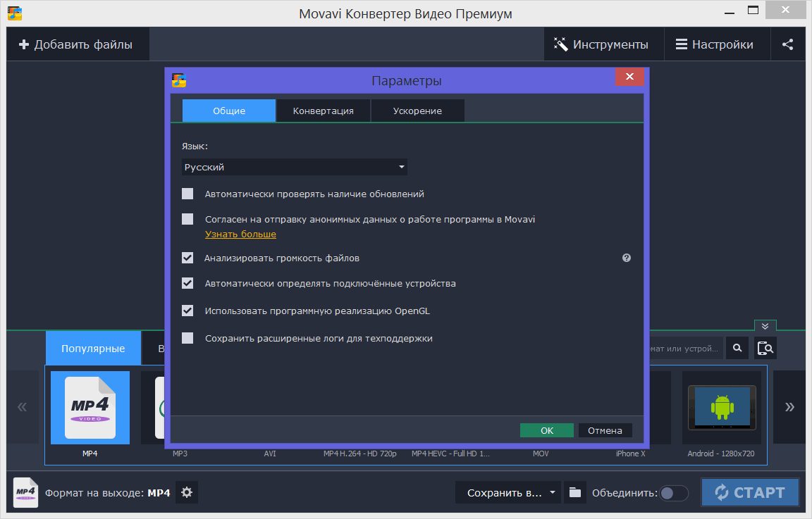Switch to the Общие tab
Screen dimensions: 812x519
coord(229,111)
